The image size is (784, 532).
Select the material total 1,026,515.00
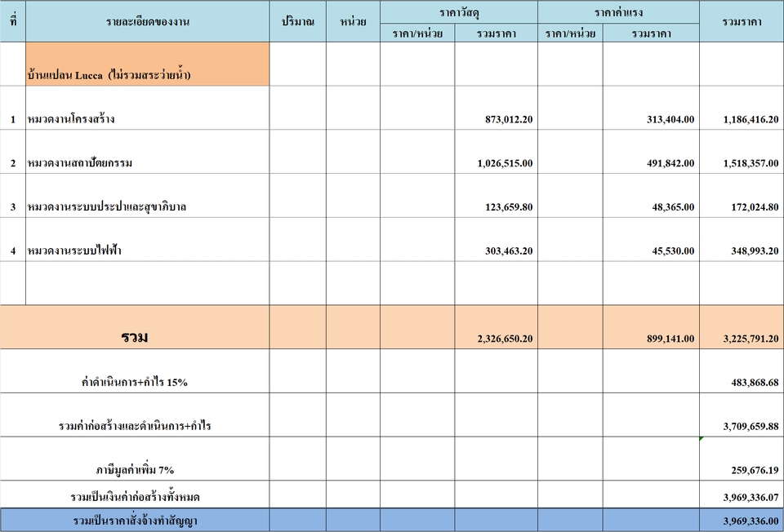tap(505, 163)
